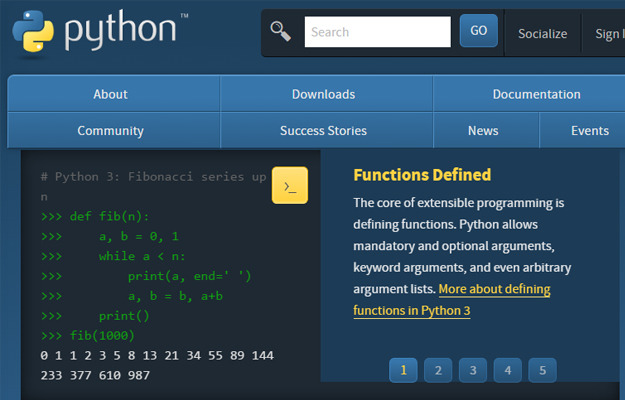Viewport: 625px width, 400px height.
Task: Open the Downloads menu
Action: (x=326, y=94)
